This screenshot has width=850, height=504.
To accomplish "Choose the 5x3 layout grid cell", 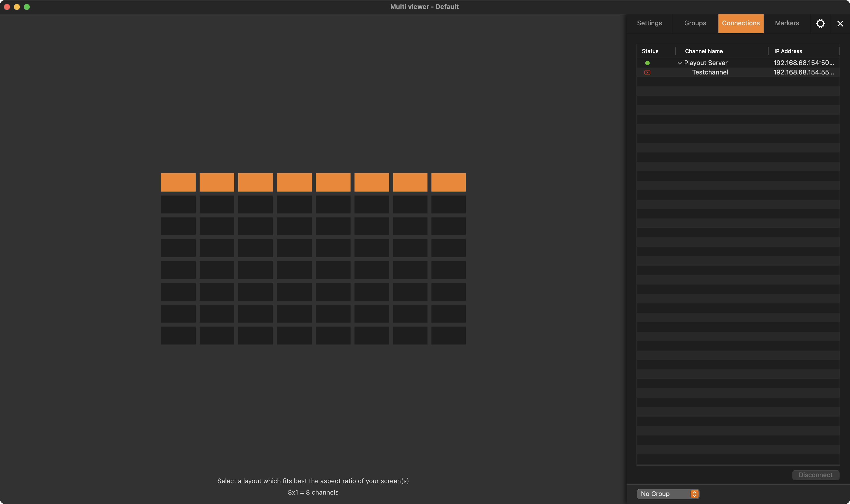I will click(333, 226).
